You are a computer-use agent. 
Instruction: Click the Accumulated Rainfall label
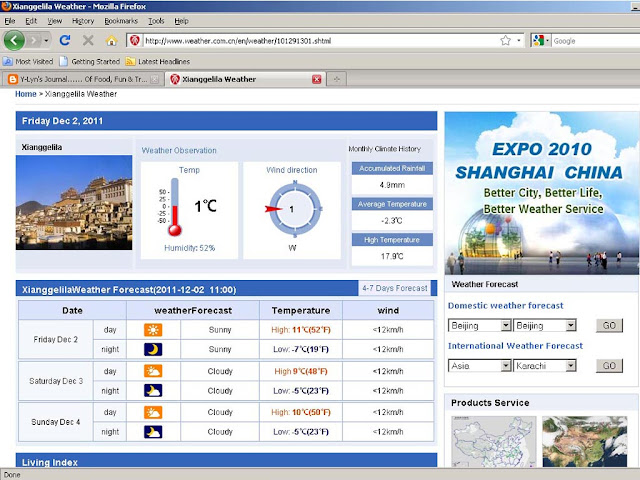point(392,168)
